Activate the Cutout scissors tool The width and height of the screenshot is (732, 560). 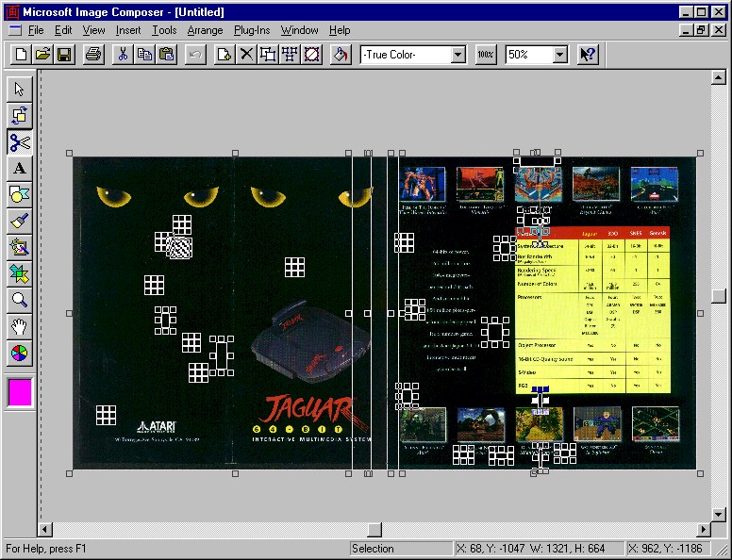[x=19, y=142]
